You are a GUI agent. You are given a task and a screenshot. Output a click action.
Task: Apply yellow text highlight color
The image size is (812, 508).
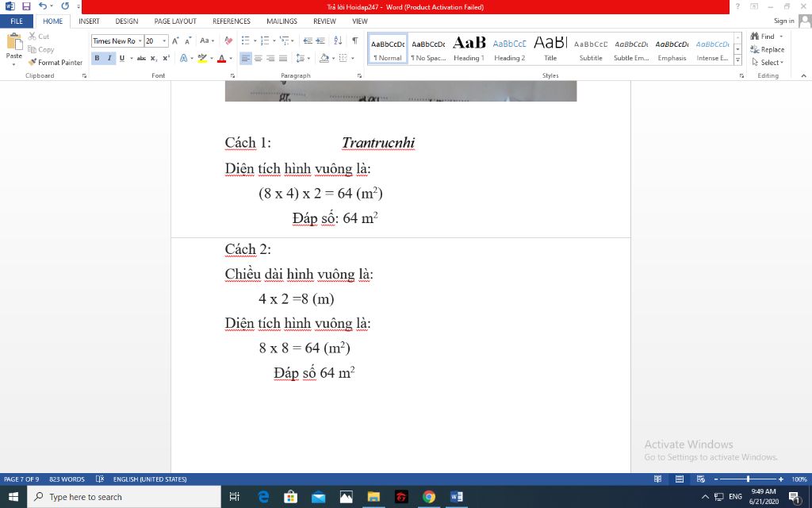(x=202, y=58)
